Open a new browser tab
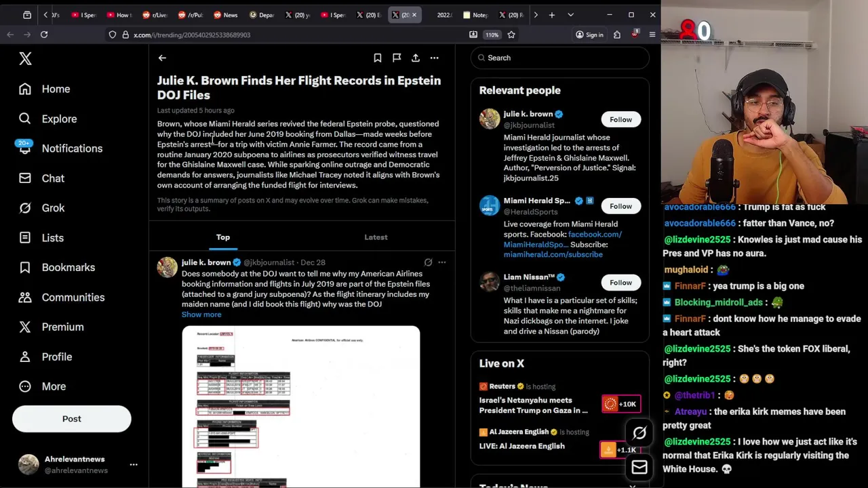 pos(552,15)
